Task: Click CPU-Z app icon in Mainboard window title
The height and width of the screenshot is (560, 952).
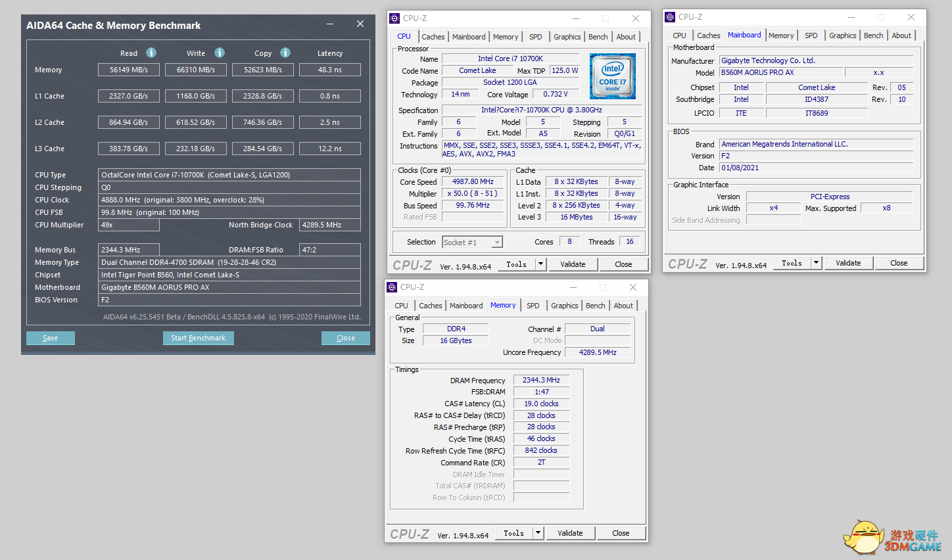Action: (x=669, y=17)
